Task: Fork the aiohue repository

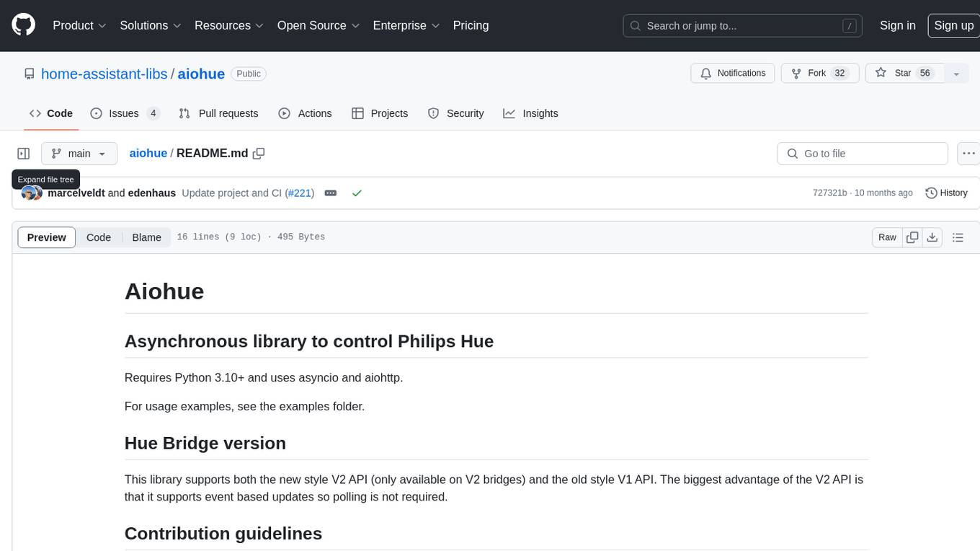Action: 821,74
